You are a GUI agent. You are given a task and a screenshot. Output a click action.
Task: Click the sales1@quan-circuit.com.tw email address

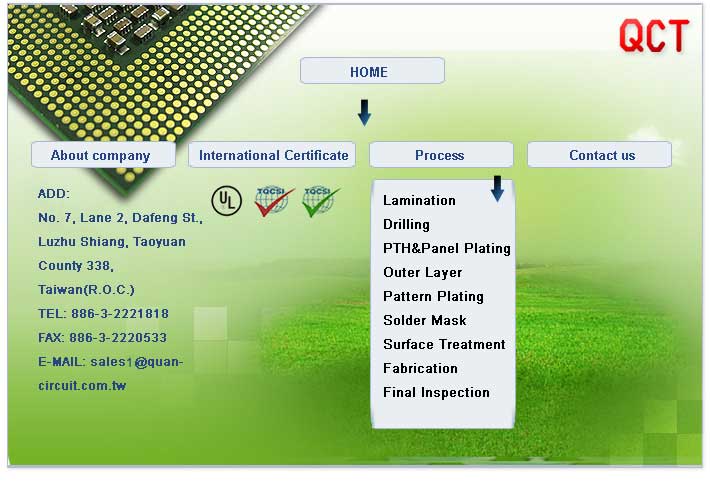coord(110,374)
